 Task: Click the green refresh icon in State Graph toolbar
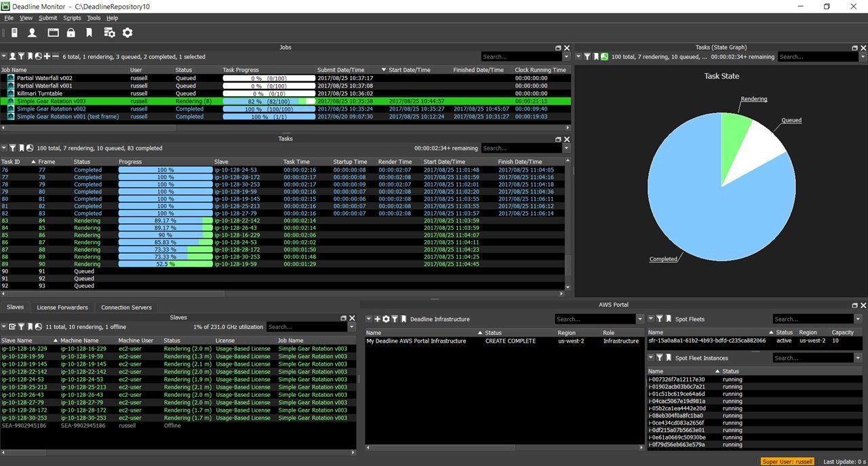tap(604, 57)
